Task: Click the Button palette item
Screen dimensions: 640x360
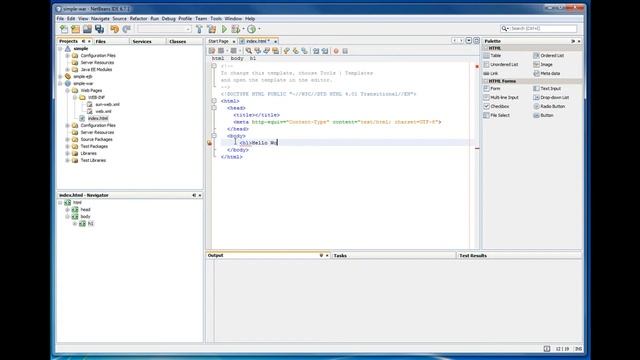Action: 543,116
